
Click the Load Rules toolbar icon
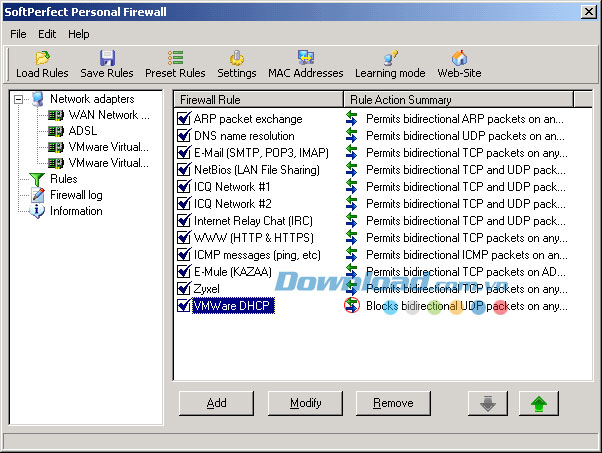(42, 58)
